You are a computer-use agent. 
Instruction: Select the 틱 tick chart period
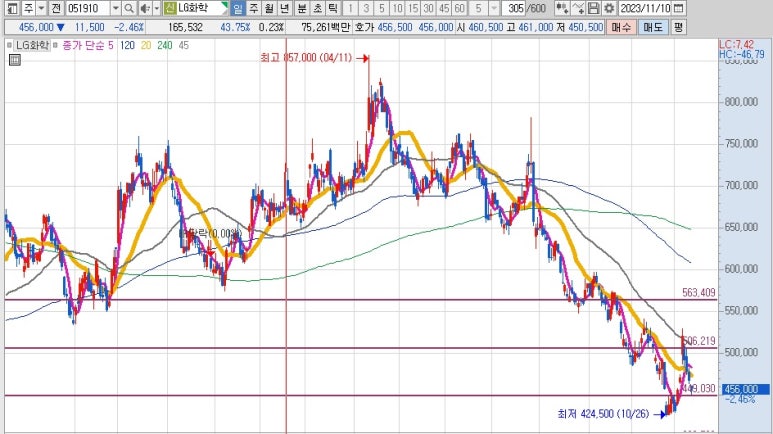point(333,8)
